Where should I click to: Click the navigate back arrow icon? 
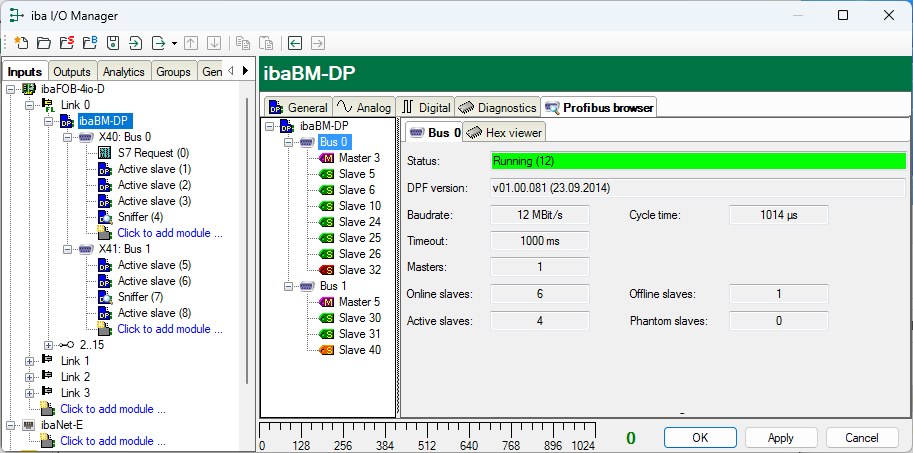(x=295, y=43)
